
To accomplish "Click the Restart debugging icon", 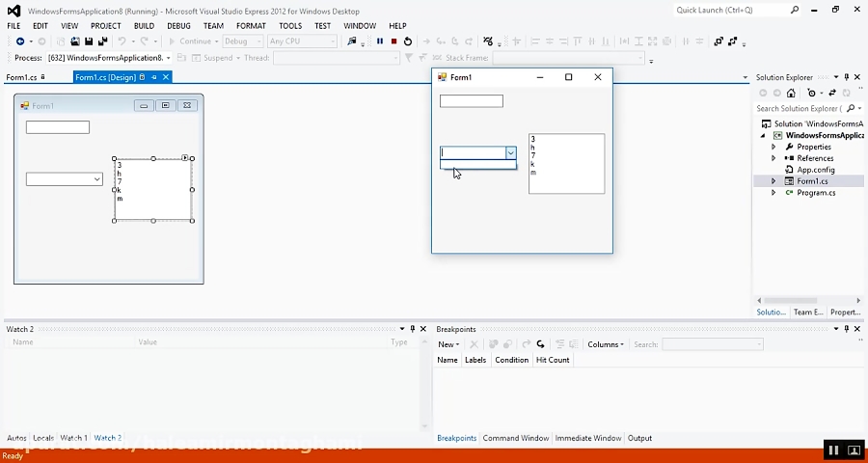I will 407,41.
